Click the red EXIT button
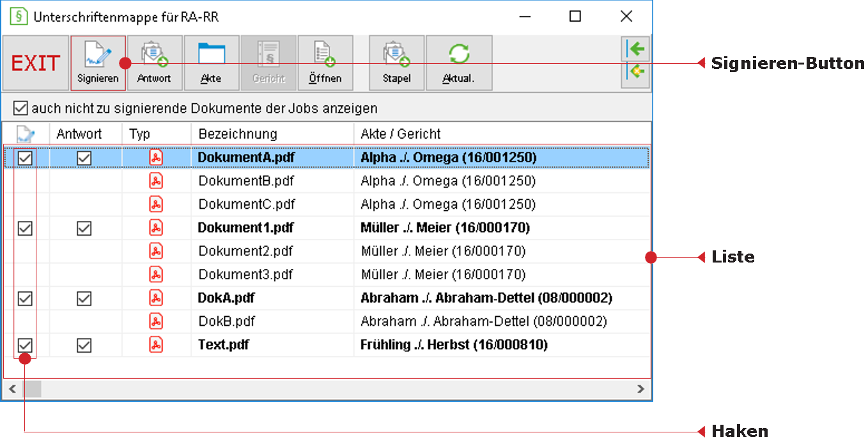Viewport: 868px width, 442px height. (36, 63)
